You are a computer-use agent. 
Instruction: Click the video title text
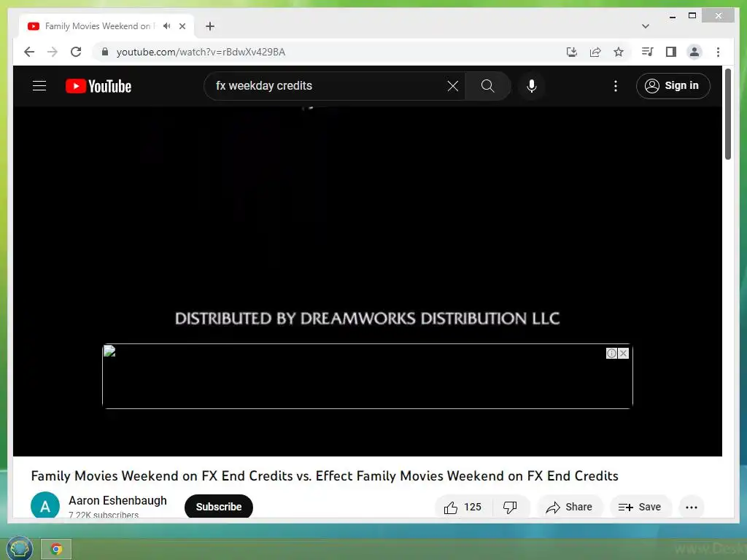point(325,475)
